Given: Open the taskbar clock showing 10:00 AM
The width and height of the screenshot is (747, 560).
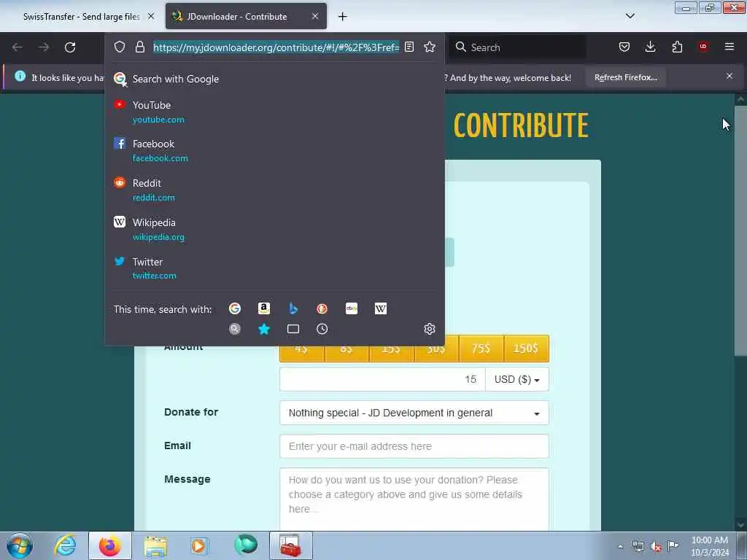Looking at the screenshot, I should tap(709, 546).
